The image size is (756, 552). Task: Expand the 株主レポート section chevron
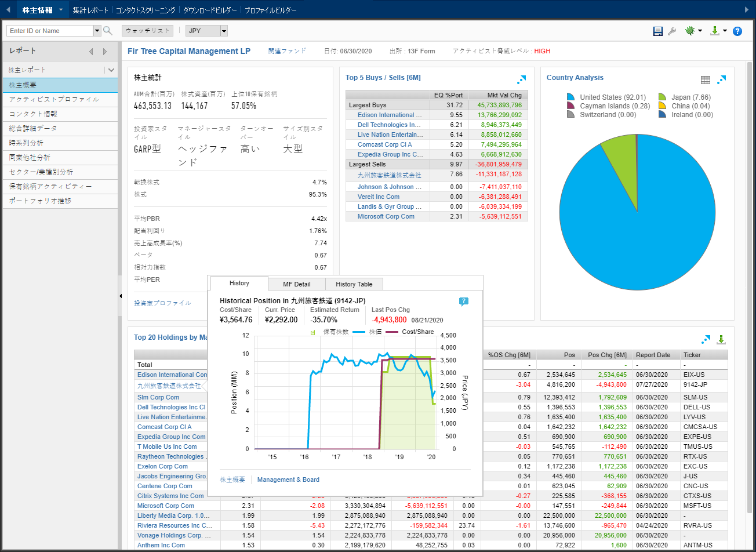[x=111, y=70]
